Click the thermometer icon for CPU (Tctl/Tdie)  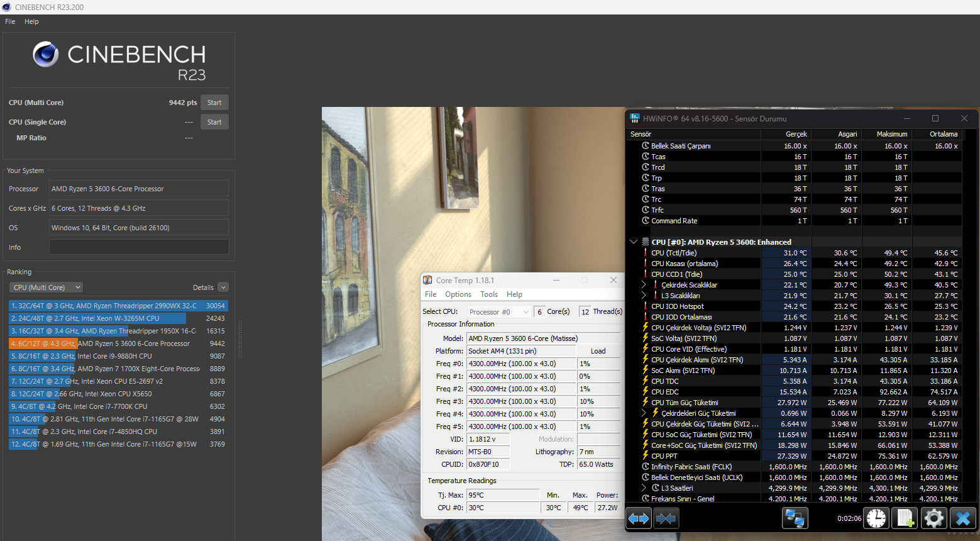tap(645, 253)
